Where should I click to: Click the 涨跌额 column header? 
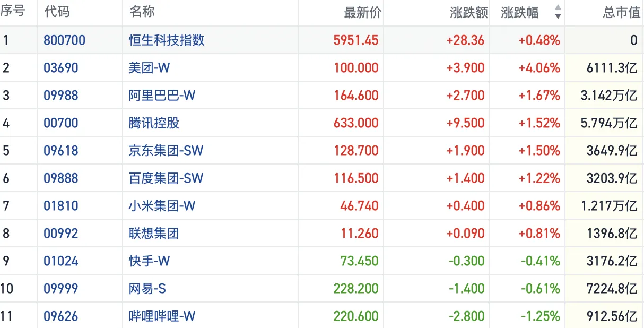(468, 13)
